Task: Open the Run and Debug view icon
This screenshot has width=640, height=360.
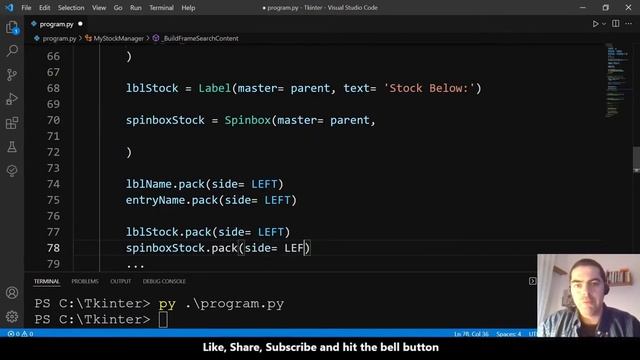Action: (12, 99)
